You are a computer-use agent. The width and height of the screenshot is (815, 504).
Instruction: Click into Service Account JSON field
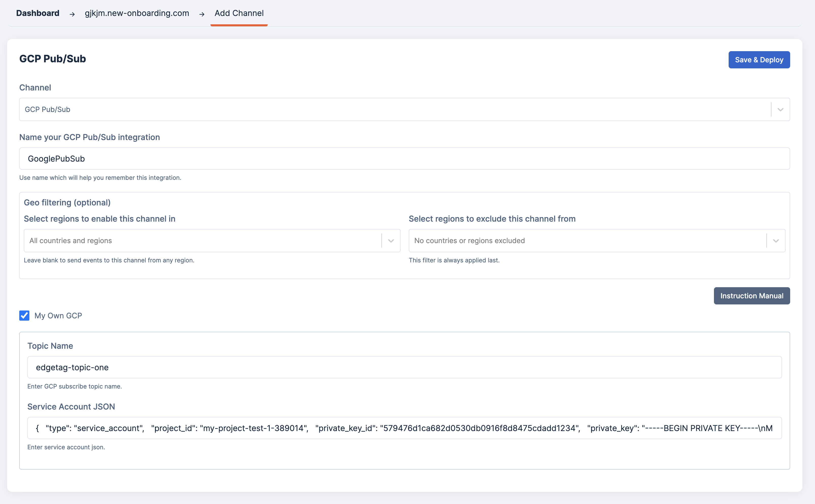(x=404, y=428)
